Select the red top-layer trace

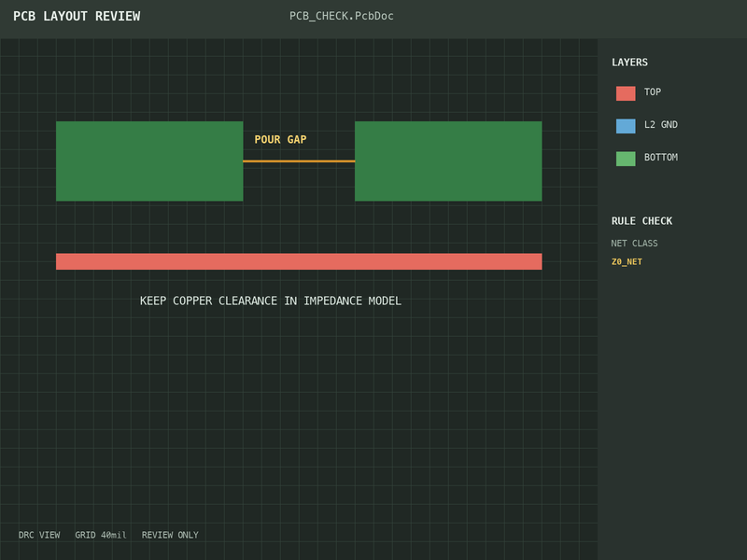tap(299, 261)
